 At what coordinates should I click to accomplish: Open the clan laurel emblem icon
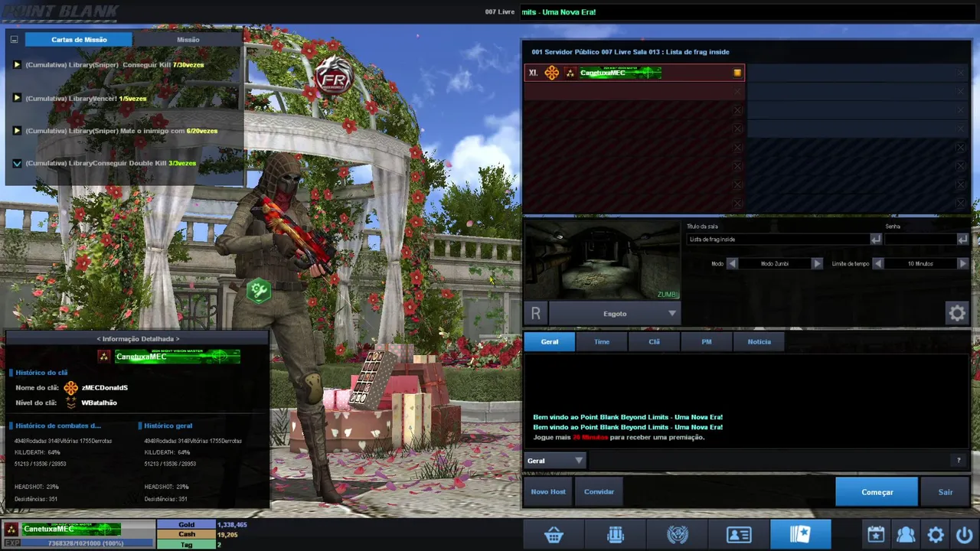pos(678,535)
